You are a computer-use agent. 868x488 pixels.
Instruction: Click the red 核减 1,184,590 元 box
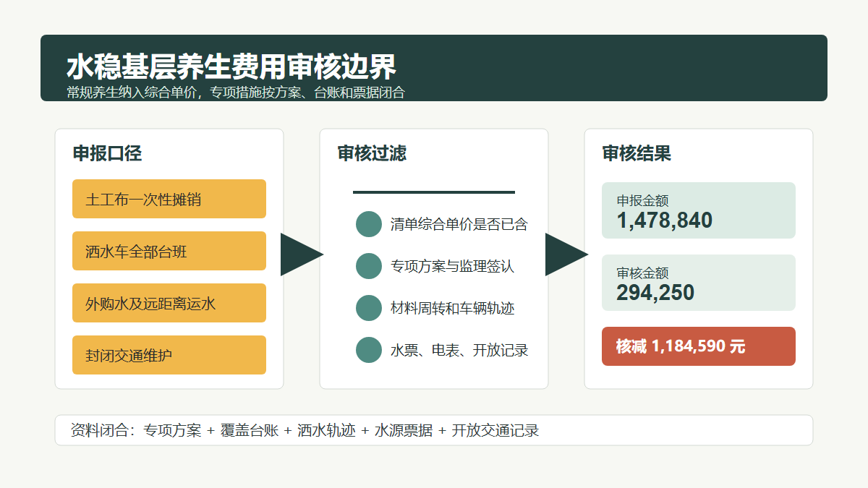(699, 346)
